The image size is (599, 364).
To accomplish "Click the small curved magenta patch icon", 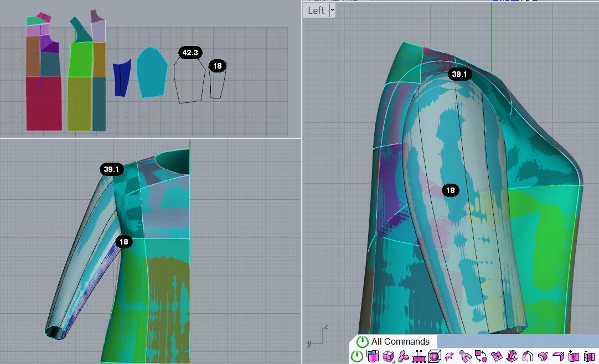I will (450, 356).
